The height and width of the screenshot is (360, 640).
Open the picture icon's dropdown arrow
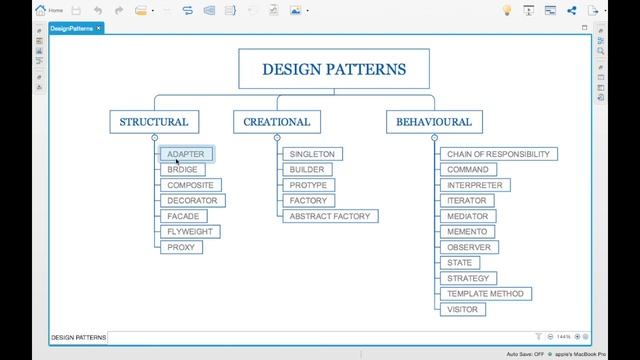[307, 11]
